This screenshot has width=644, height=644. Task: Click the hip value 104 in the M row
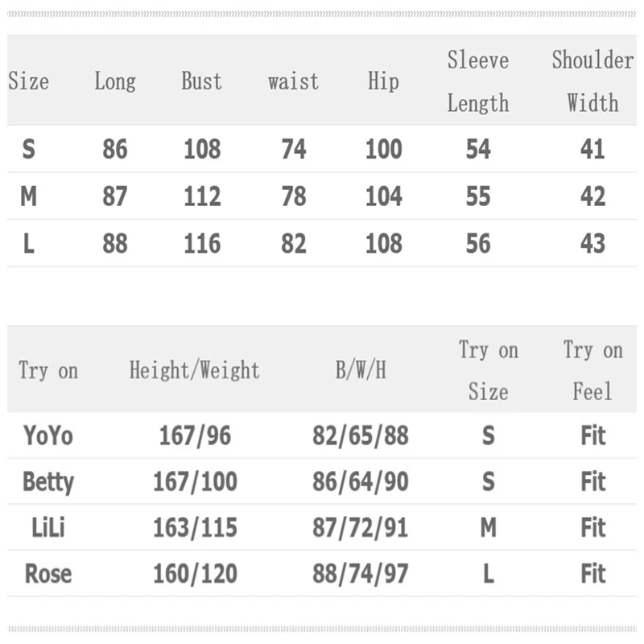tap(383, 196)
